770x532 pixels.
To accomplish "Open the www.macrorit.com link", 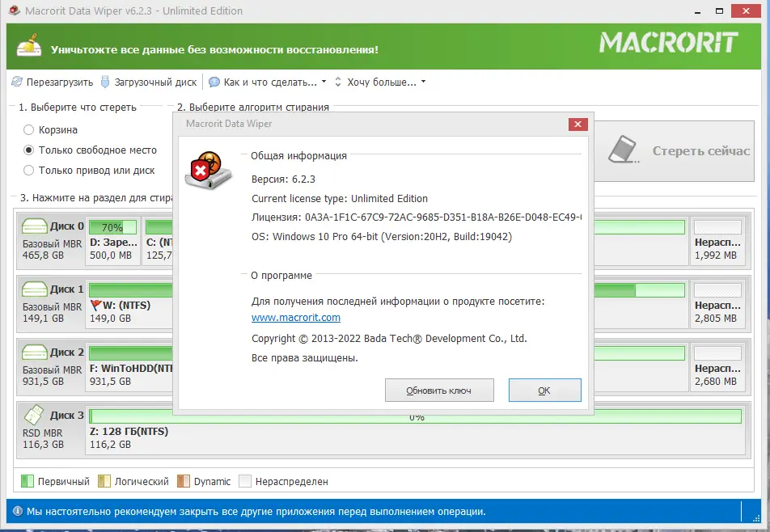I will click(296, 318).
